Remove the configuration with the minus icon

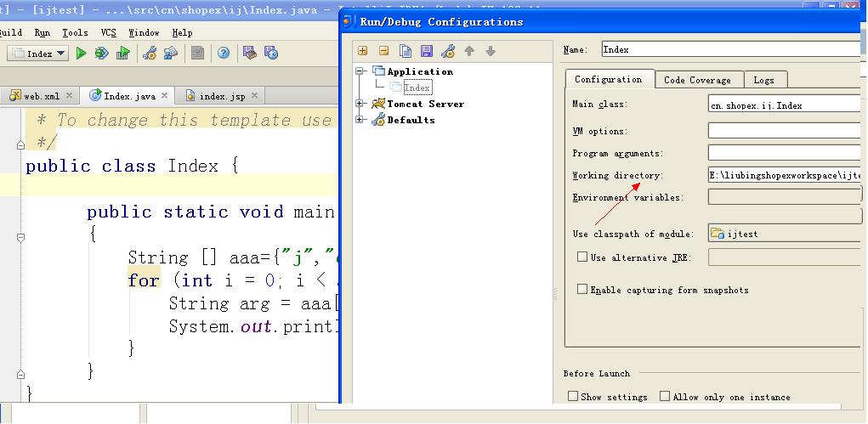[x=383, y=51]
